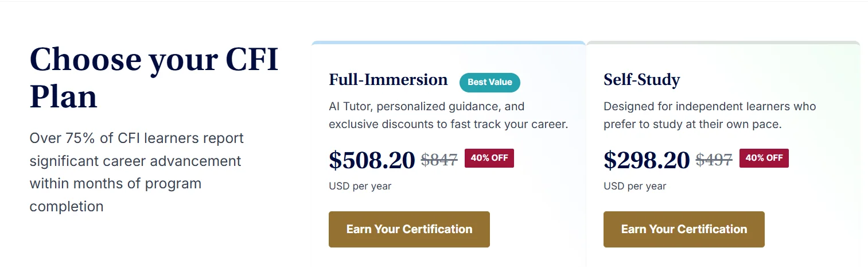Image resolution: width=868 pixels, height=267 pixels.
Task: Click the teal Best Value badge
Action: click(x=489, y=82)
